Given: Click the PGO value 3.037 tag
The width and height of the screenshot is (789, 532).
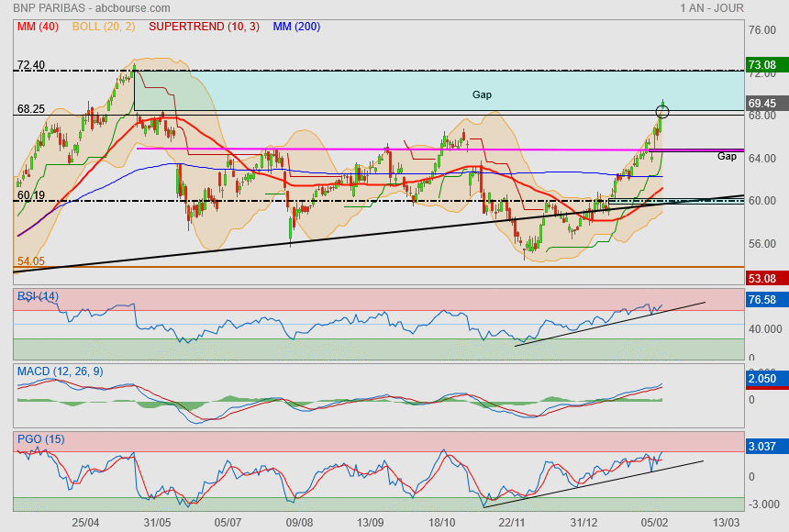Looking at the screenshot, I should tap(766, 447).
